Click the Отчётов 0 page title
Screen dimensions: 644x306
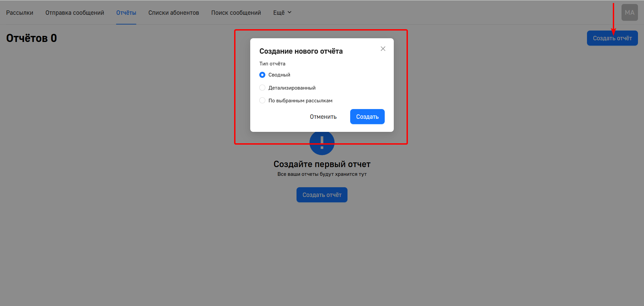(x=31, y=38)
